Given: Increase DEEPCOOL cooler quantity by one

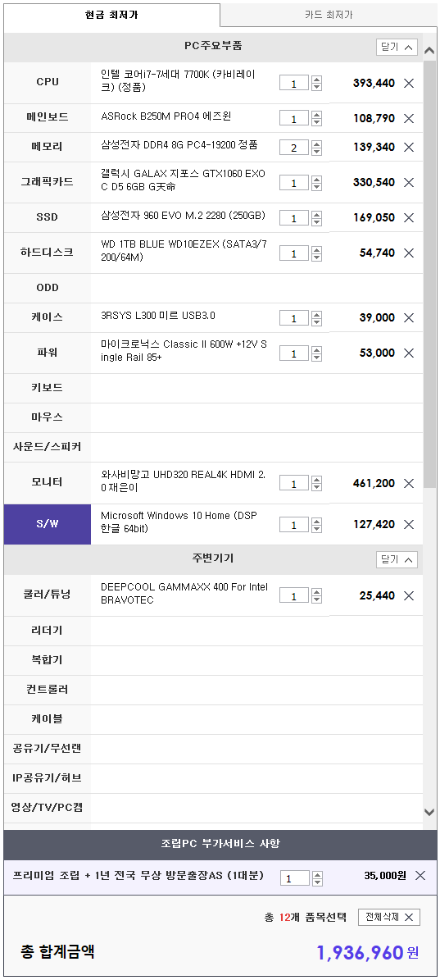Looking at the screenshot, I should (317, 592).
